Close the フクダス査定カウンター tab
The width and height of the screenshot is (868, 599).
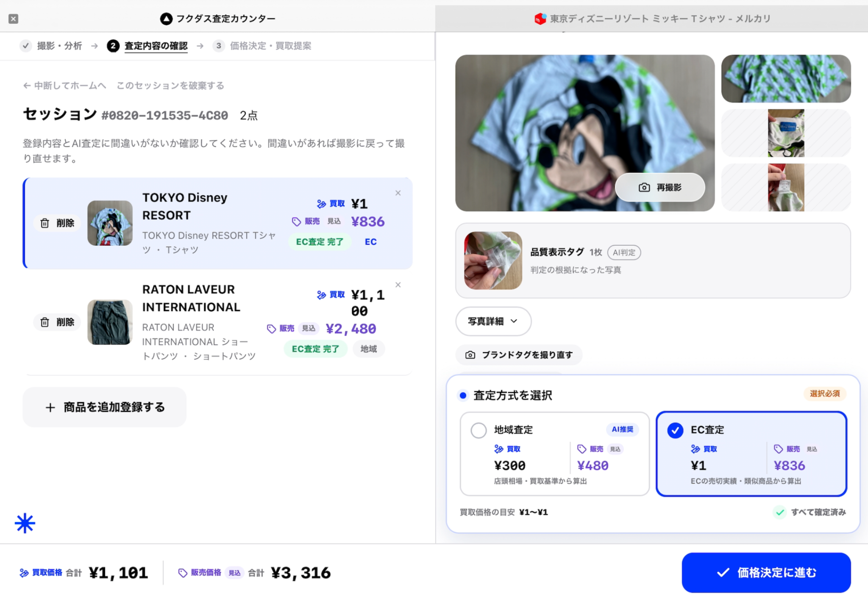tap(14, 19)
